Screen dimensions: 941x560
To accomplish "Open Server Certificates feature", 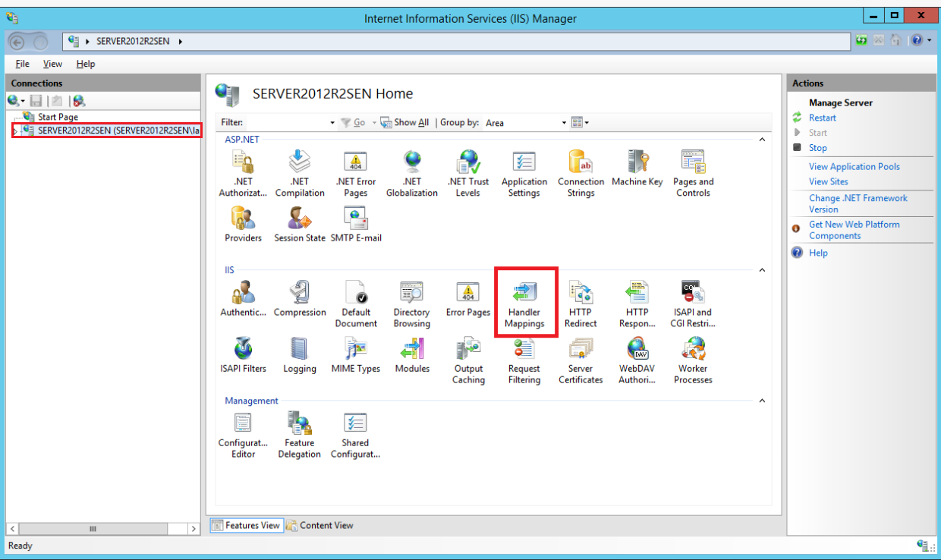I will (581, 360).
